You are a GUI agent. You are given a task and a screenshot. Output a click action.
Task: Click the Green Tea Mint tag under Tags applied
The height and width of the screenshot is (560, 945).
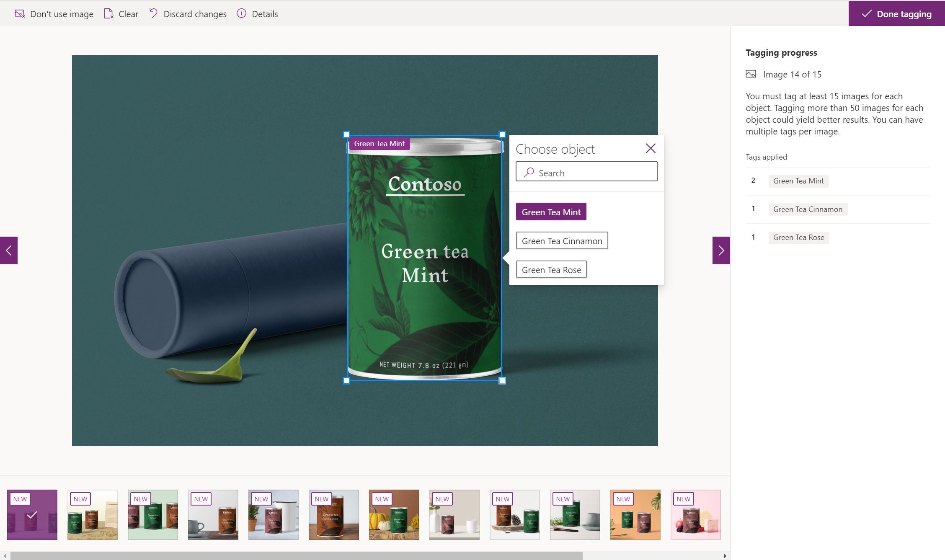(x=798, y=181)
